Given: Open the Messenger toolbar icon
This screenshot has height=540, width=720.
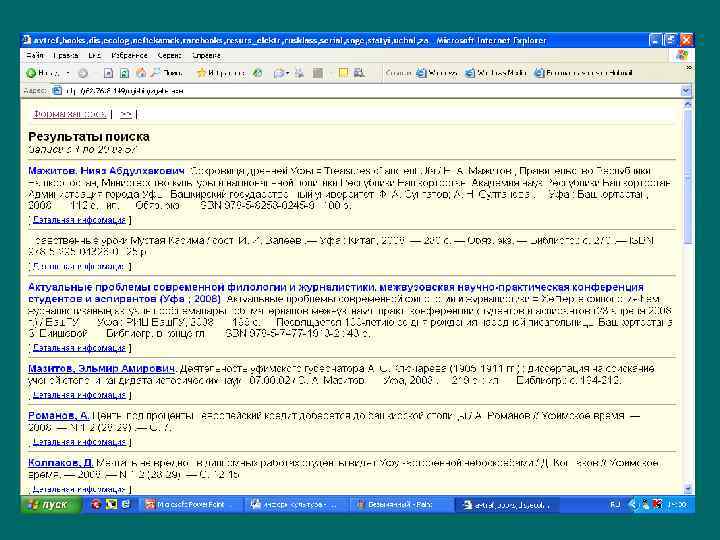Looking at the screenshot, I should point(359,73).
